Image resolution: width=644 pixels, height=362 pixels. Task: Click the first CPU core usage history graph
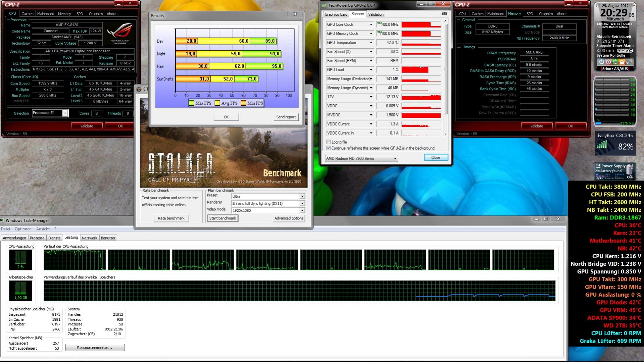click(x=75, y=260)
